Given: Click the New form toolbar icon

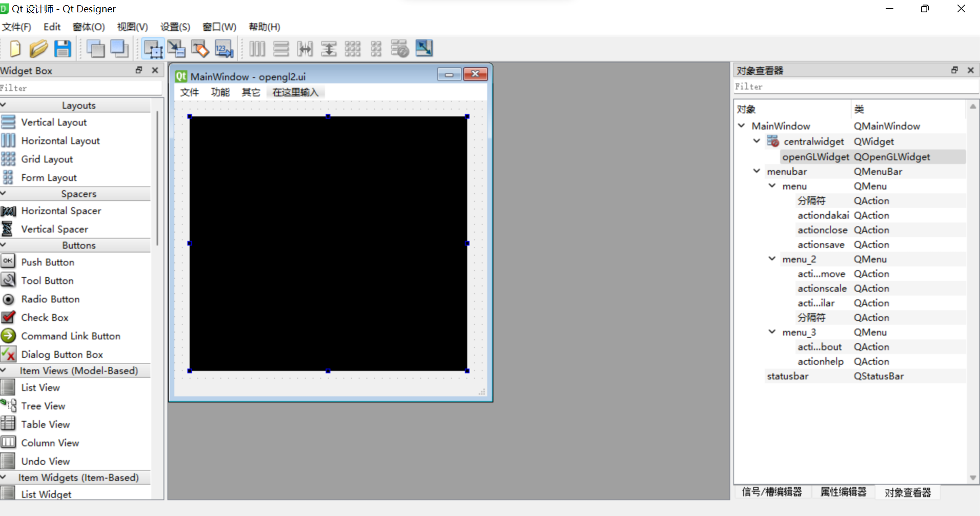Looking at the screenshot, I should (15, 49).
